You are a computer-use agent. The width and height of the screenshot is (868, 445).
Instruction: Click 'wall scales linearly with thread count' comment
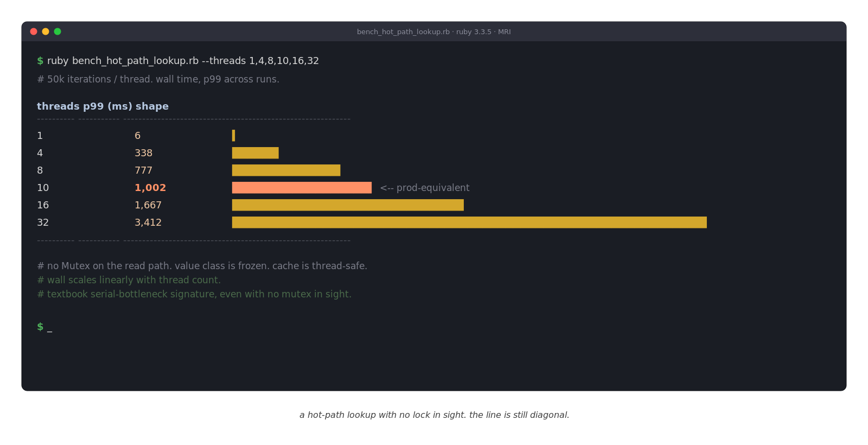[129, 280]
